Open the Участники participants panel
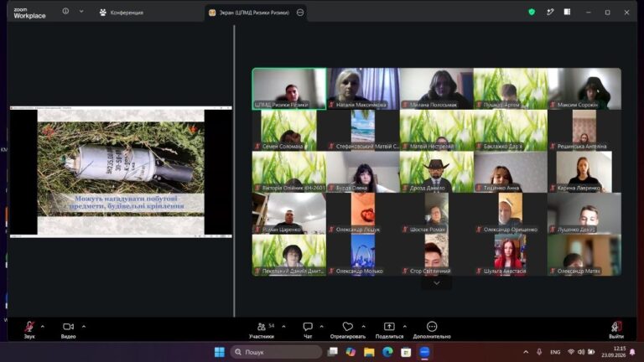The image size is (644, 362). pyautogui.click(x=262, y=329)
